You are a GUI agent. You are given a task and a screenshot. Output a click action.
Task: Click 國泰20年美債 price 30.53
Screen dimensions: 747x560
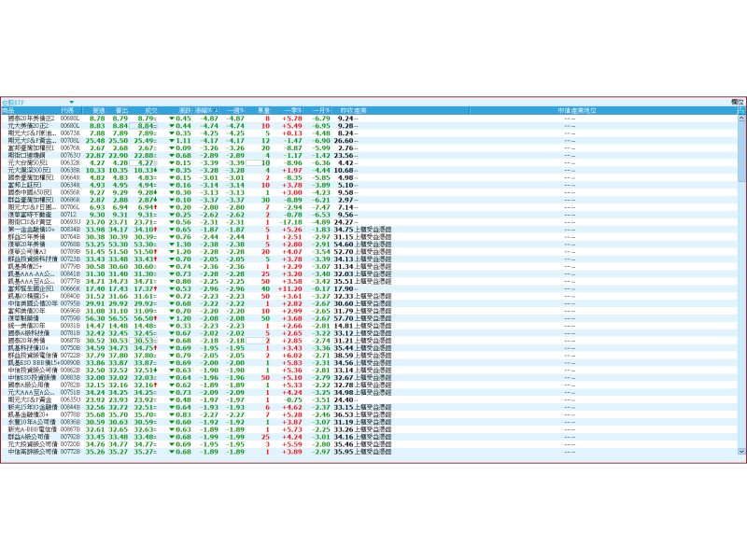coord(145,341)
